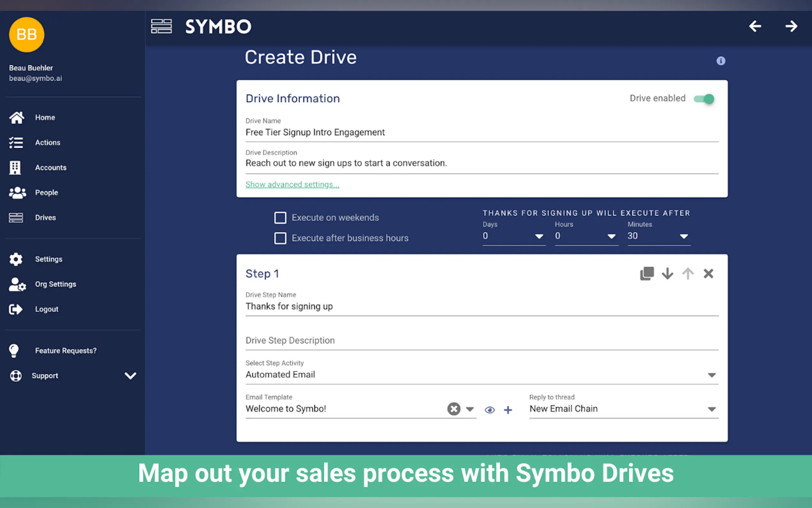Viewport: 812px width, 508px height.
Task: Click the duplicate Step 1 icon
Action: point(646,274)
